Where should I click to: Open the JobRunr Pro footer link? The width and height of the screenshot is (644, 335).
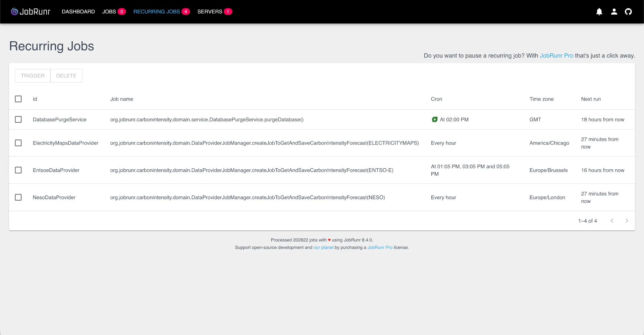pyautogui.click(x=380, y=247)
